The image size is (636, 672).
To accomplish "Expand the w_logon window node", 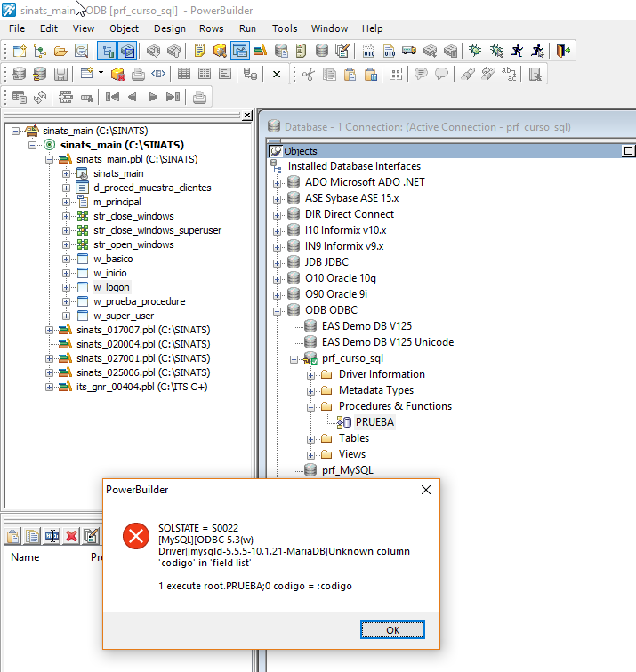I will [x=66, y=287].
